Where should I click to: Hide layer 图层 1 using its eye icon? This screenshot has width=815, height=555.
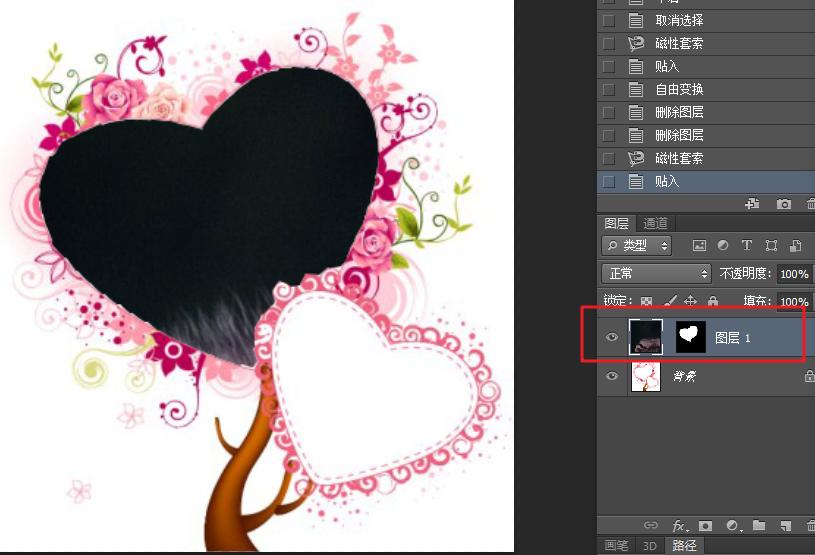pyautogui.click(x=612, y=338)
